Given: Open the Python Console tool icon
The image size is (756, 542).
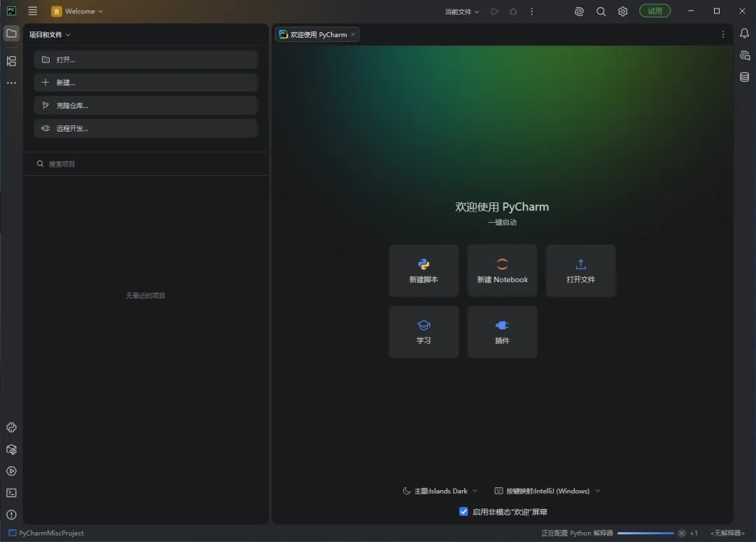Looking at the screenshot, I should (x=12, y=428).
